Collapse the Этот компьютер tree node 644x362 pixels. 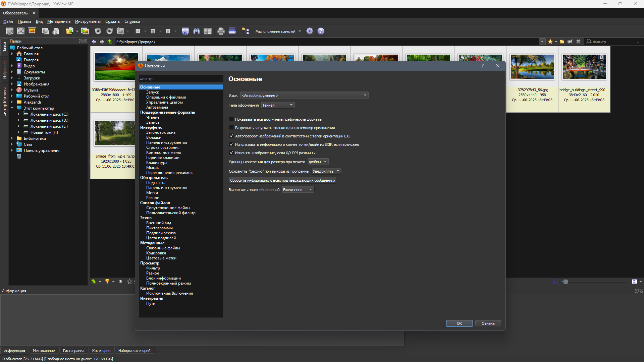(12, 108)
